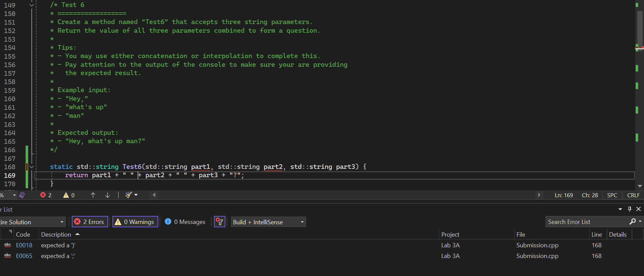The width and height of the screenshot is (644, 276).
Task: Click the warning count indicator below editor
Action: click(69, 195)
